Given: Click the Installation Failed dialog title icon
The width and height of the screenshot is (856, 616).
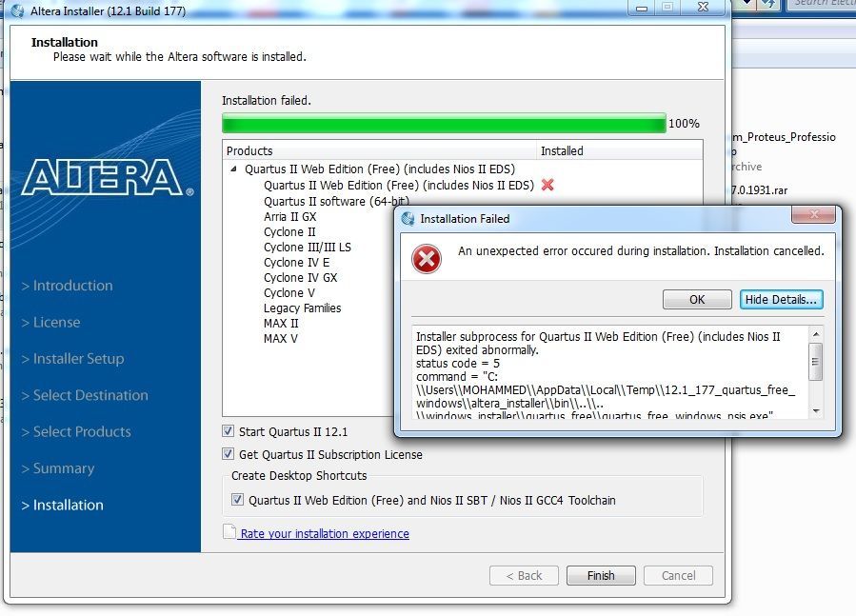Looking at the screenshot, I should (x=408, y=219).
